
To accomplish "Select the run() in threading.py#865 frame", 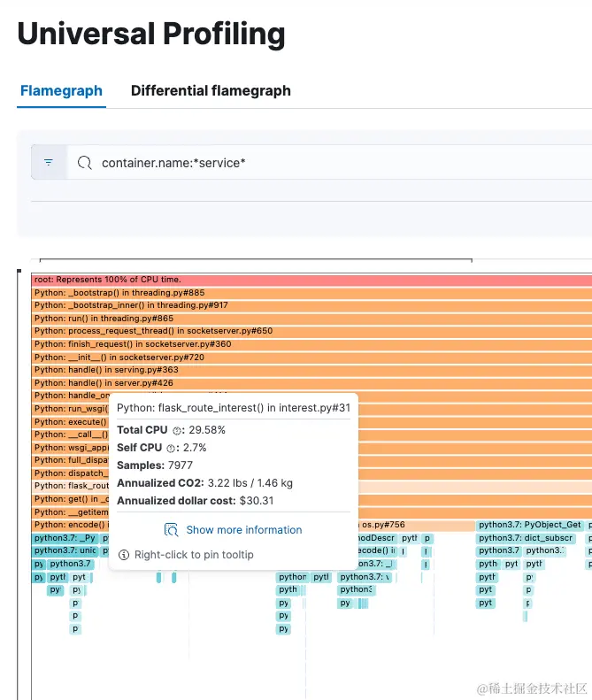I will [x=310, y=319].
